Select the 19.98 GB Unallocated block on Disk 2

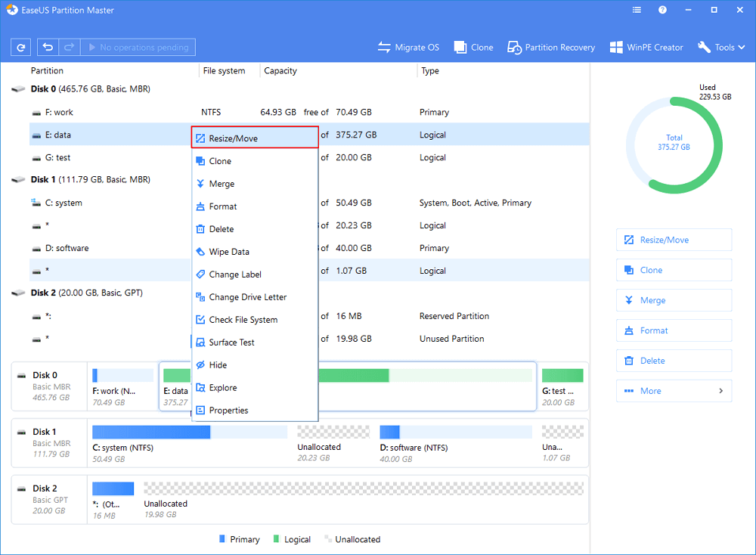pos(364,501)
